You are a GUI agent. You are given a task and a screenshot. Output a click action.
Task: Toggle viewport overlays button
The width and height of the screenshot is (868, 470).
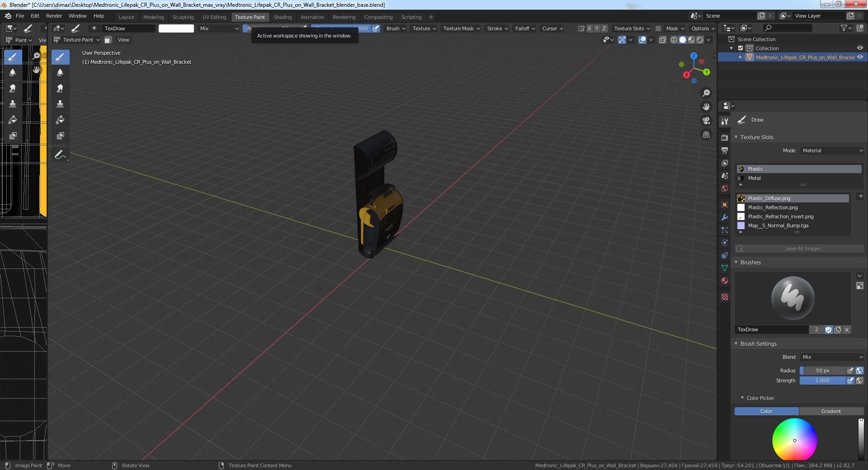point(642,40)
